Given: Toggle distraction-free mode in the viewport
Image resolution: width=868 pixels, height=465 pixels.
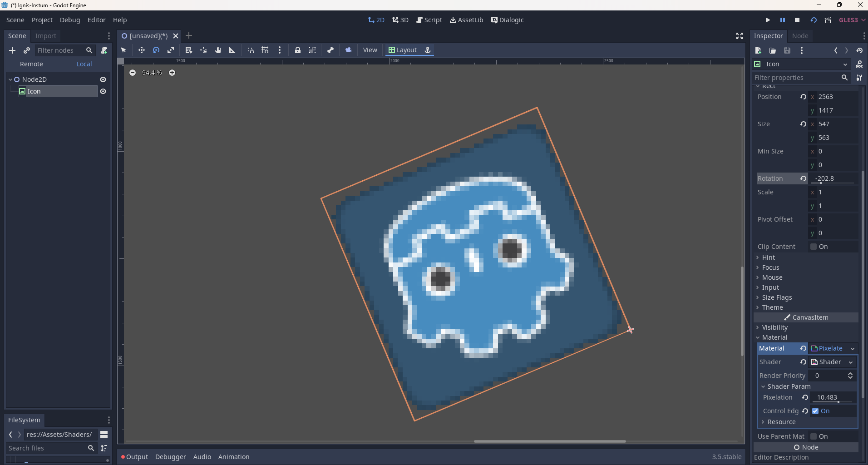Looking at the screenshot, I should [x=740, y=36].
